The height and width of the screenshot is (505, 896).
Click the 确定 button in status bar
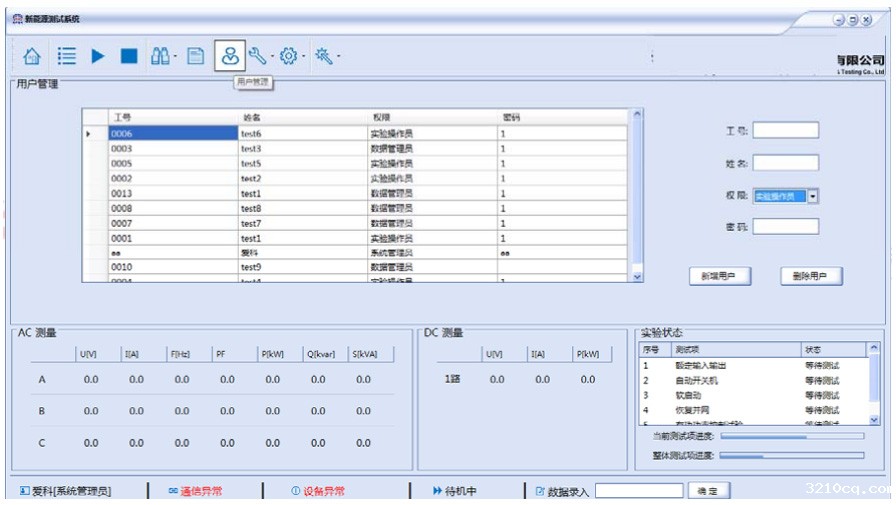pyautogui.click(x=709, y=491)
